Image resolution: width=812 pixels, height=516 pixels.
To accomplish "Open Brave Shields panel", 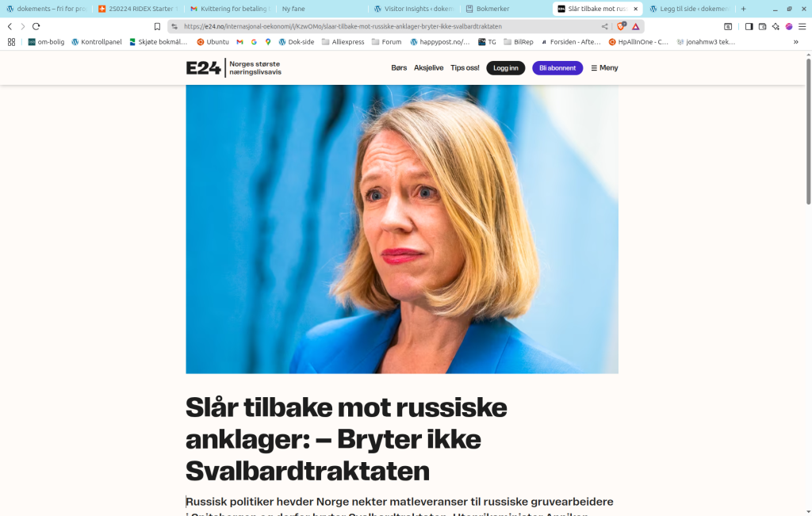I will (621, 26).
